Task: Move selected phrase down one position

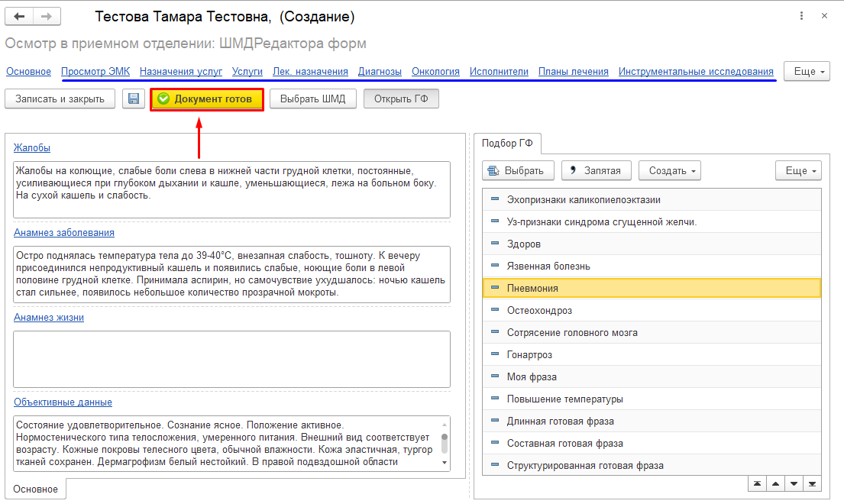Action: click(794, 483)
